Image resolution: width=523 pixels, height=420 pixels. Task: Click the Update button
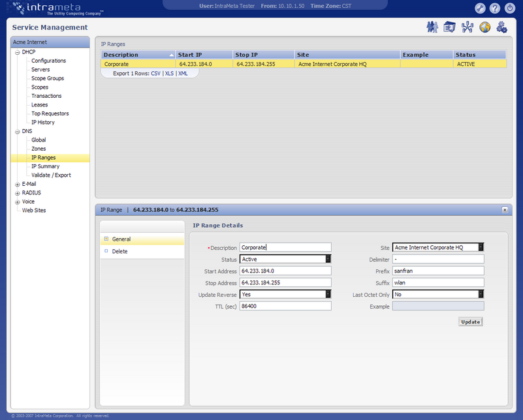point(470,322)
